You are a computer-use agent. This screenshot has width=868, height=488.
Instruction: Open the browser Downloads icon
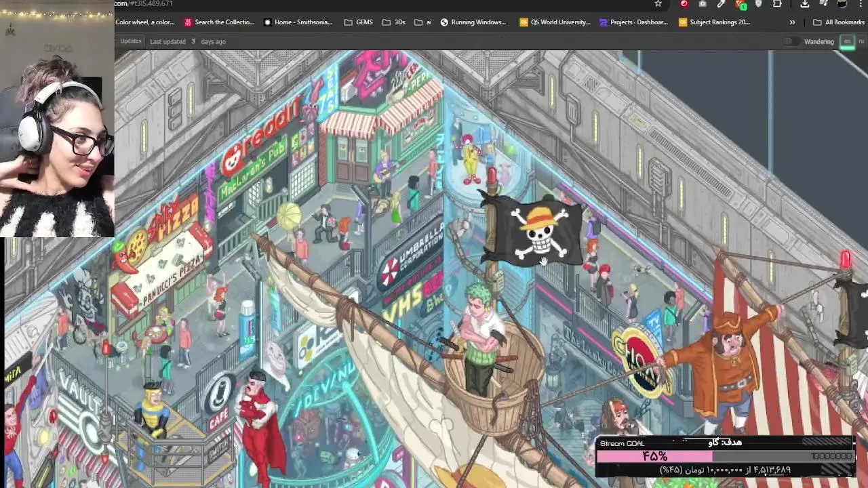point(804,3)
